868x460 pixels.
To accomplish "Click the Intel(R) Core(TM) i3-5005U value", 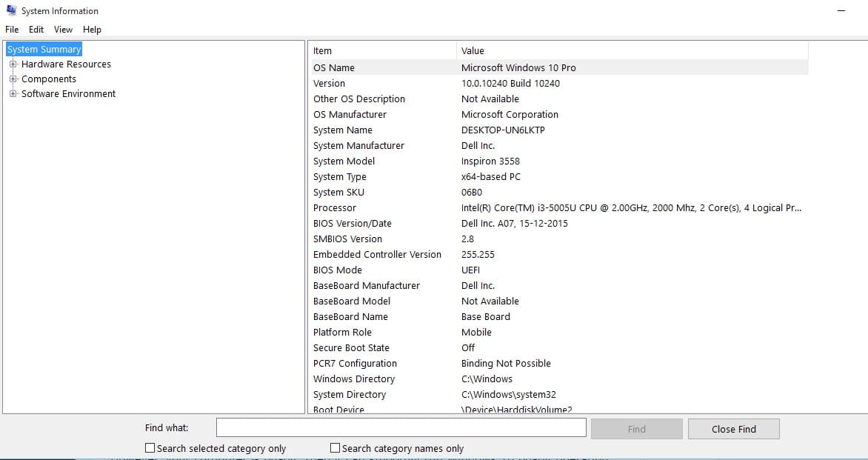I will point(631,207).
